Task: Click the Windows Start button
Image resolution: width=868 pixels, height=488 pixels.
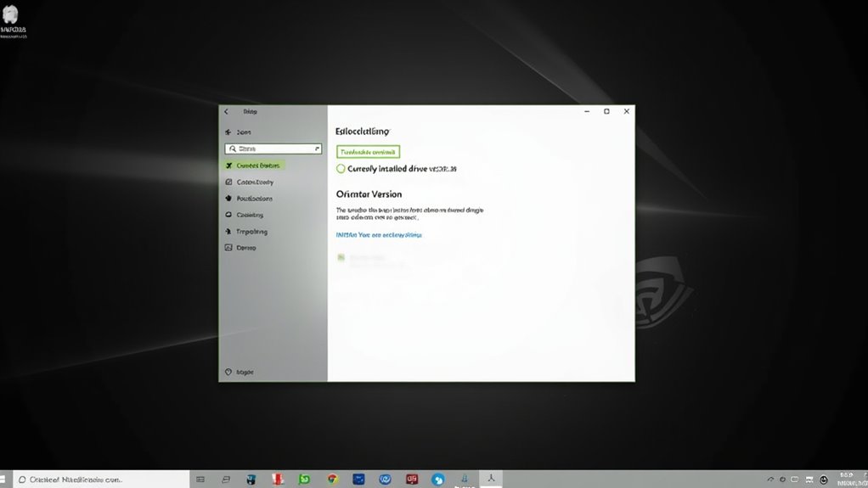Action: [3, 480]
